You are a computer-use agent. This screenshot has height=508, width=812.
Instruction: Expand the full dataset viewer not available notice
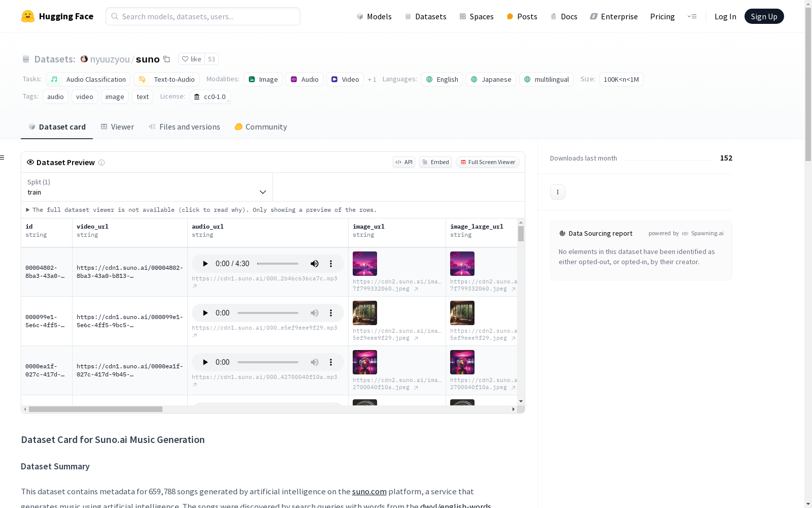(x=201, y=210)
